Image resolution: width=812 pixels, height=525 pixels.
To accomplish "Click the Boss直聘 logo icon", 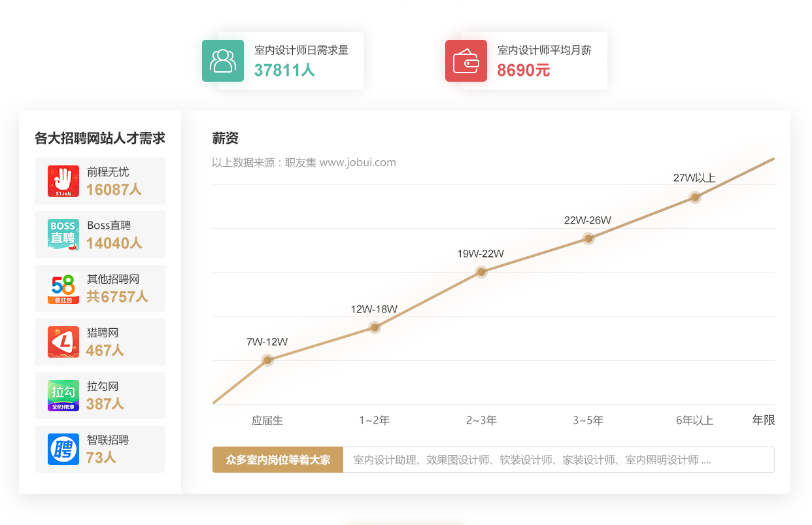I will [63, 235].
